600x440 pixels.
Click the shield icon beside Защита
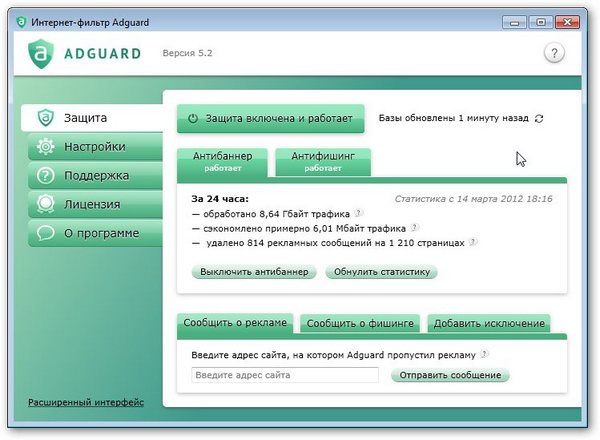click(x=45, y=118)
